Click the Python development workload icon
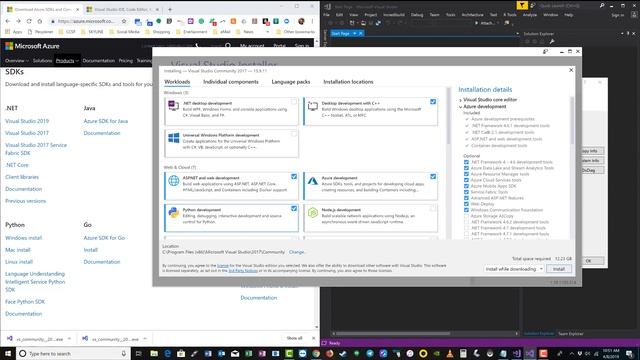This screenshot has width=640, height=360. pyautogui.click(x=173, y=212)
